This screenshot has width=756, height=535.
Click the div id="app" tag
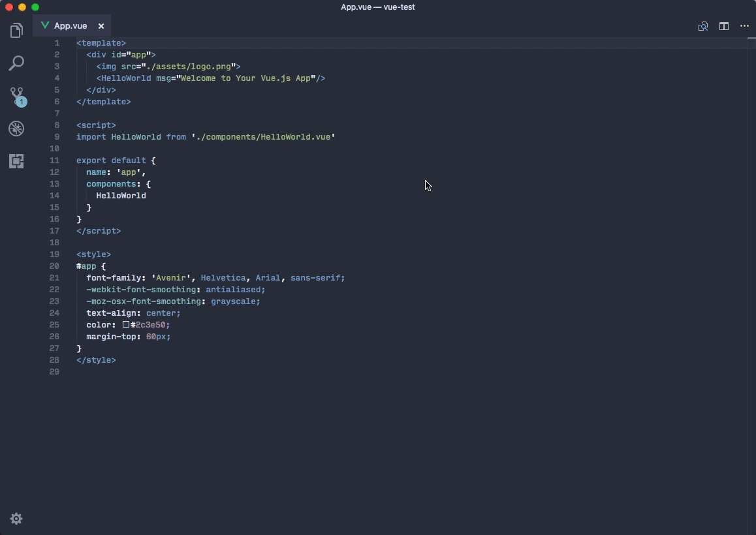click(121, 54)
